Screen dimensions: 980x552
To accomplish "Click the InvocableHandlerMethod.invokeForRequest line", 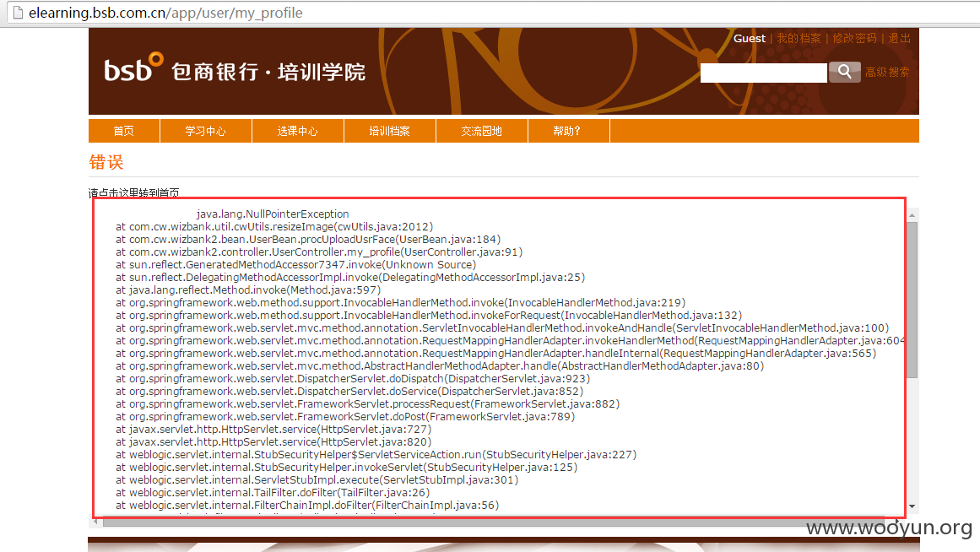I will click(x=429, y=315).
